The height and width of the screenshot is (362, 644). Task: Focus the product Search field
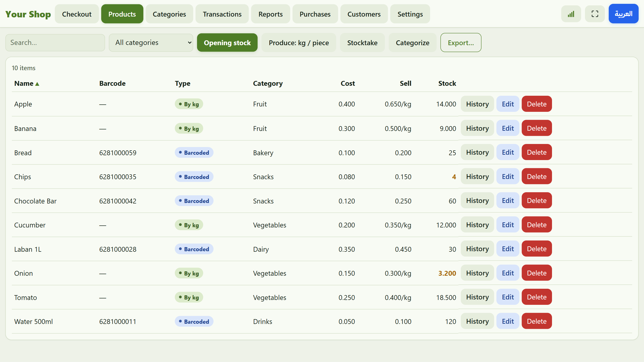[x=55, y=43]
